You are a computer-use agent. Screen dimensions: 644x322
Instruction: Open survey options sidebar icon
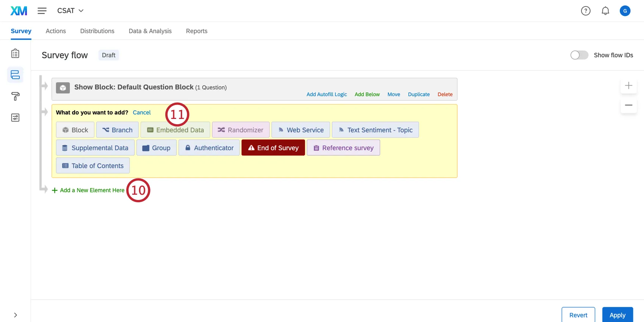(x=15, y=118)
